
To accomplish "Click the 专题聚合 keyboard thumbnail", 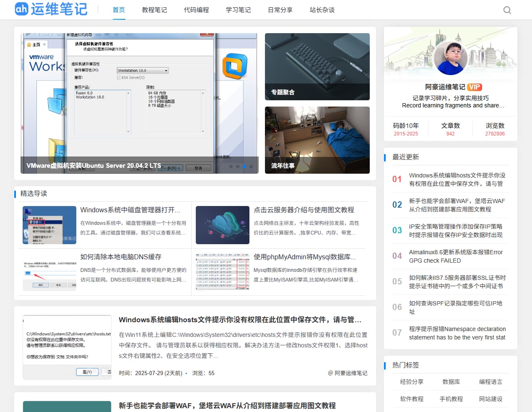I will coord(317,67).
